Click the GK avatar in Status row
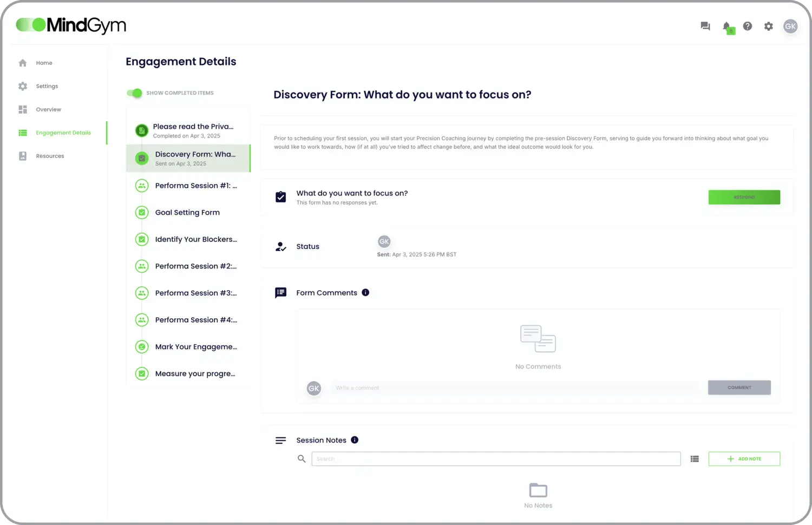This screenshot has width=812, height=525. click(x=384, y=241)
